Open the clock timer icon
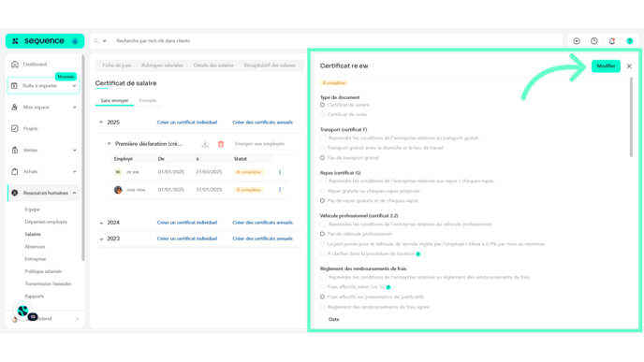The width and height of the screenshot is (644, 362). pos(594,41)
